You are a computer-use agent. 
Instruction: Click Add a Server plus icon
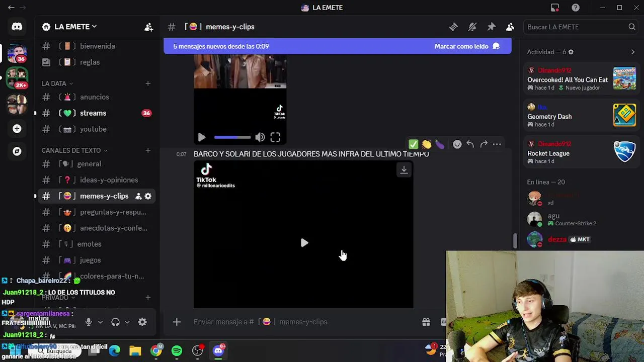point(17,129)
